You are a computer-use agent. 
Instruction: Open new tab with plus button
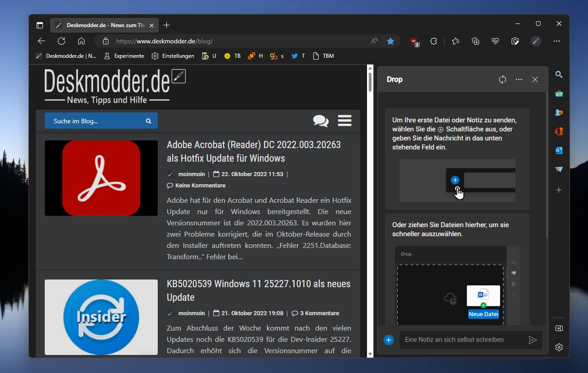point(167,25)
